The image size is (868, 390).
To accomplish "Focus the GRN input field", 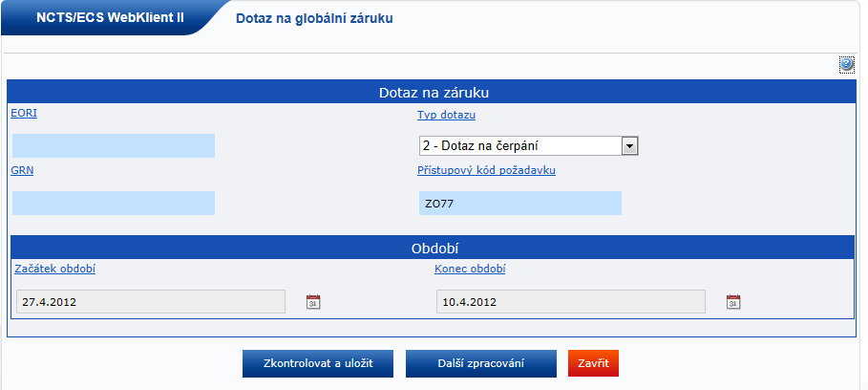I will pos(114,203).
